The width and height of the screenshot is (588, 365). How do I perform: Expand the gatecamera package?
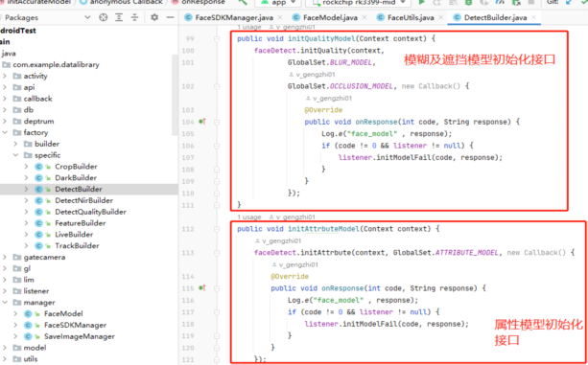click(x=5, y=257)
